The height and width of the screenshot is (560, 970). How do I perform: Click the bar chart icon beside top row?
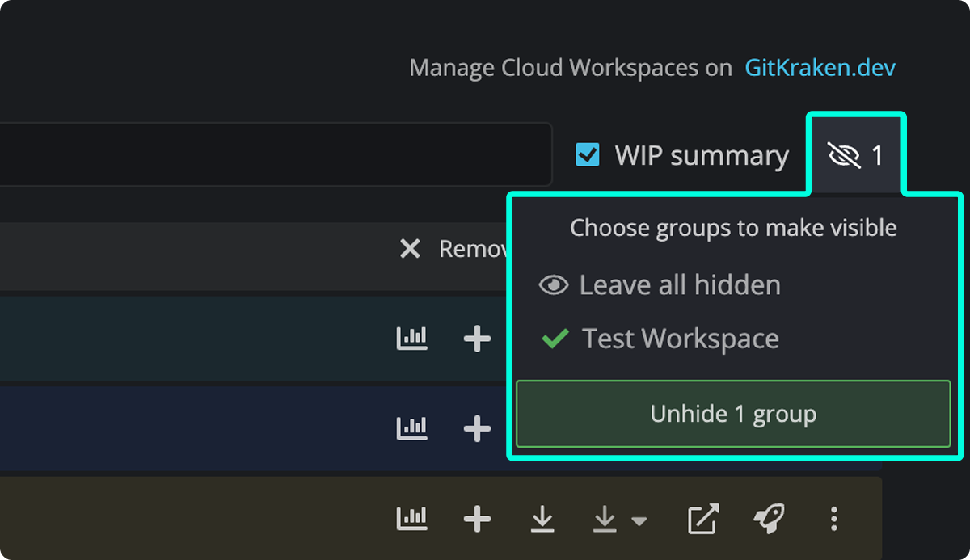pyautogui.click(x=412, y=338)
